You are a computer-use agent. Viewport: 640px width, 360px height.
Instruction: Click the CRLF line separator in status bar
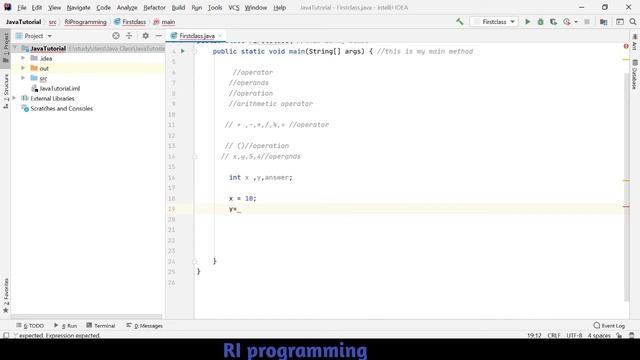pyautogui.click(x=554, y=336)
